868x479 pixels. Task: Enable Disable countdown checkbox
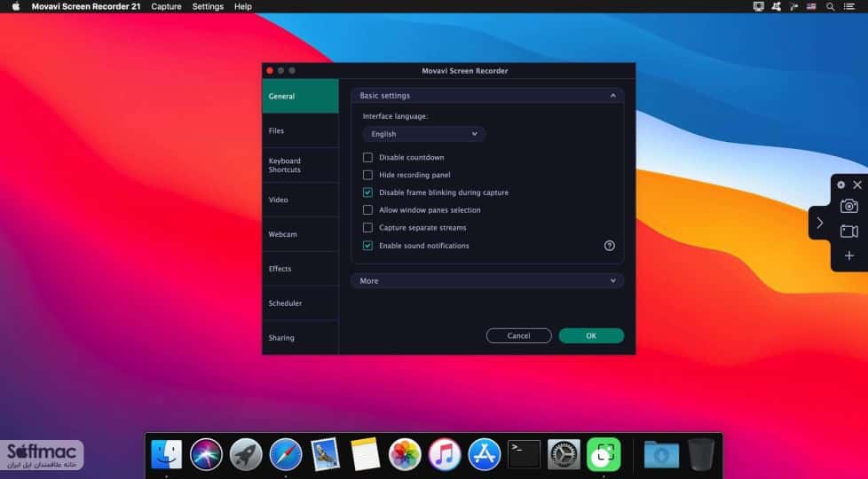(367, 158)
